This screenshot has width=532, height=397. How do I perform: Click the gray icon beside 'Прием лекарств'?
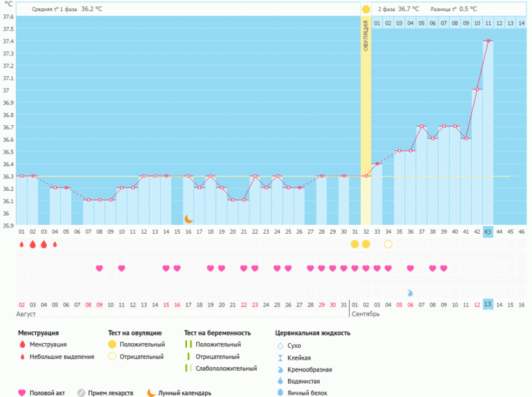82,393
